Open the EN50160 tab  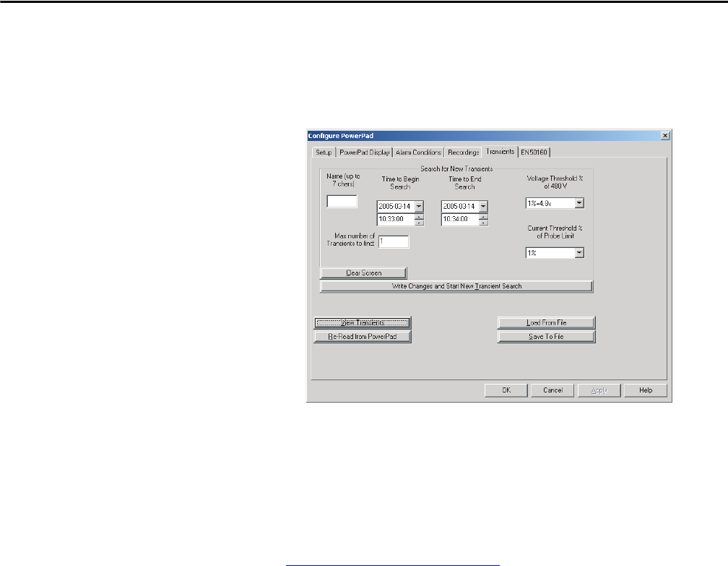[534, 153]
